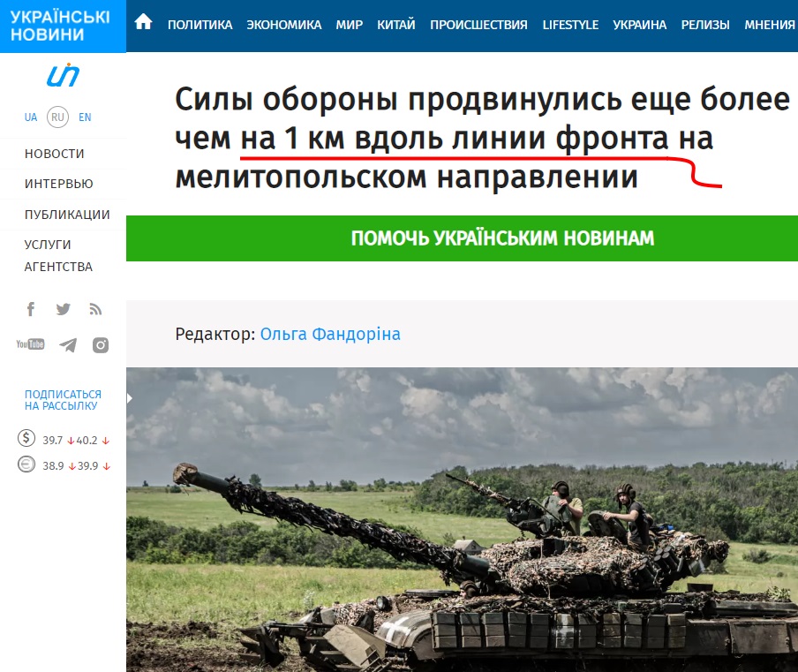Image resolution: width=798 pixels, height=672 pixels.
Task: Click the article headline about Силы обороны
Action: pyautogui.click(x=483, y=138)
